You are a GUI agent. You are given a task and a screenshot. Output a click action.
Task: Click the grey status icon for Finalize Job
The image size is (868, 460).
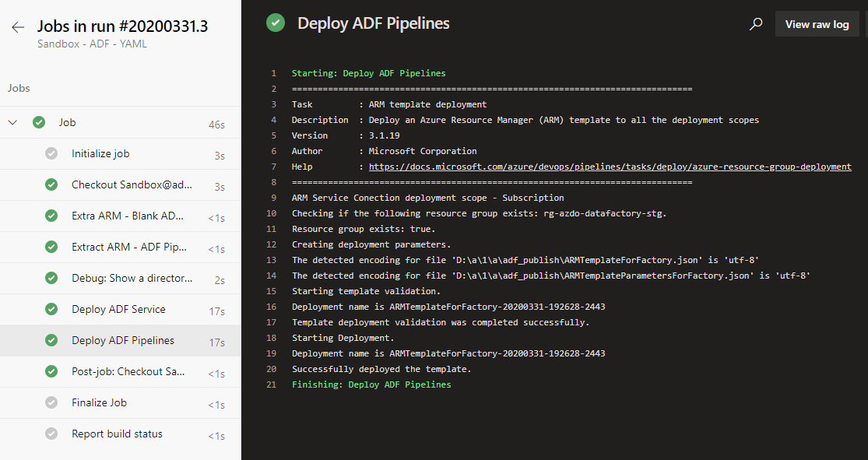click(51, 402)
